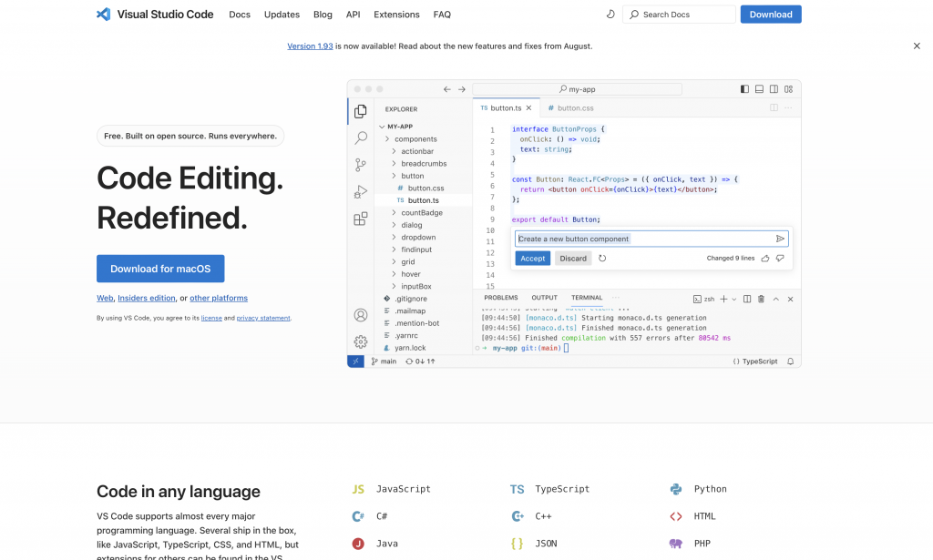Expand the components folder
Screen dimensions: 933x560
387,139
